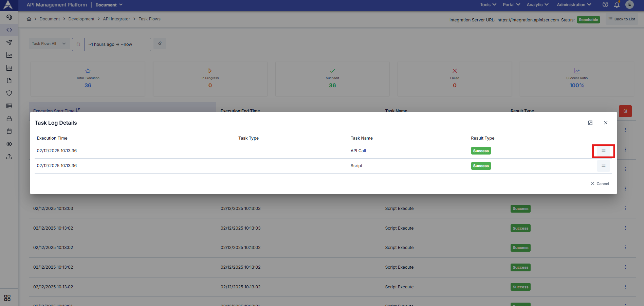
Task: Expand the Task Flow: All dropdown
Action: 49,44
